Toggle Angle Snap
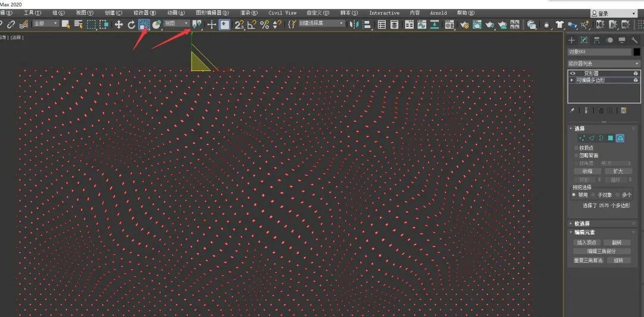 [252, 24]
